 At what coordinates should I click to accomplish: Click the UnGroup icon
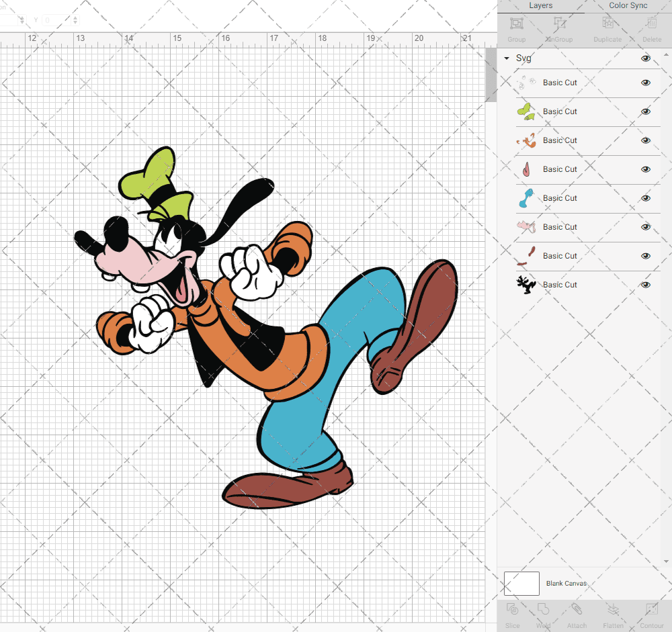(559, 23)
